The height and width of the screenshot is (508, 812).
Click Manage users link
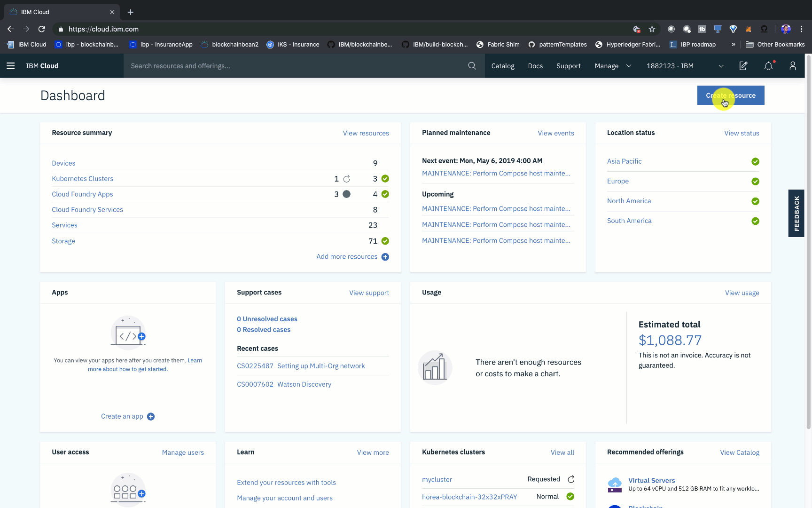pyautogui.click(x=183, y=452)
